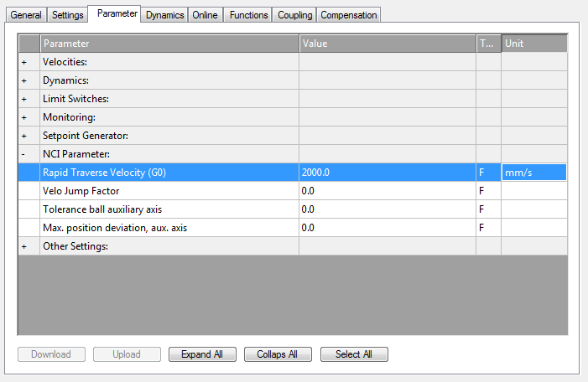Expand the Limit Switches group

pos(24,99)
